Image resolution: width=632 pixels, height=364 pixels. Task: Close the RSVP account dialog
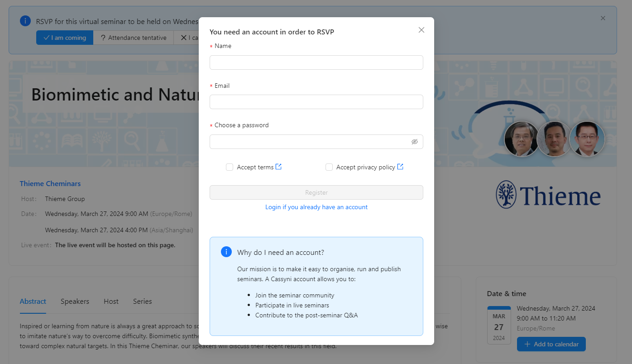coord(421,30)
